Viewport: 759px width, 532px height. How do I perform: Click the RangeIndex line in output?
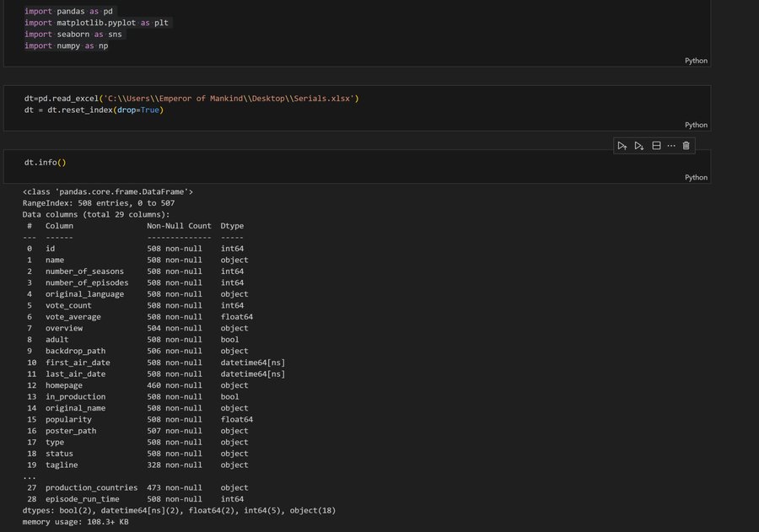coord(99,203)
